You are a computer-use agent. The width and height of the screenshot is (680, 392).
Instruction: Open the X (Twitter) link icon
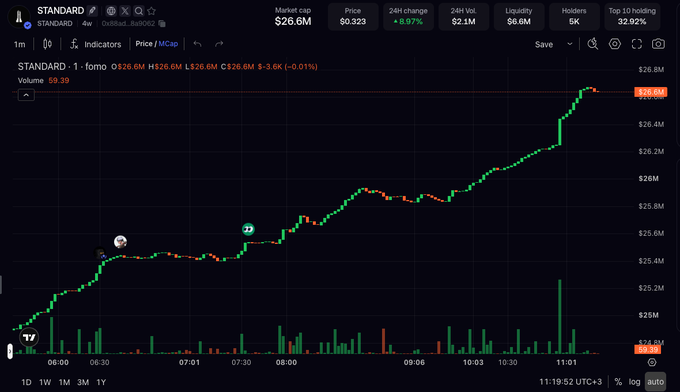(x=125, y=11)
